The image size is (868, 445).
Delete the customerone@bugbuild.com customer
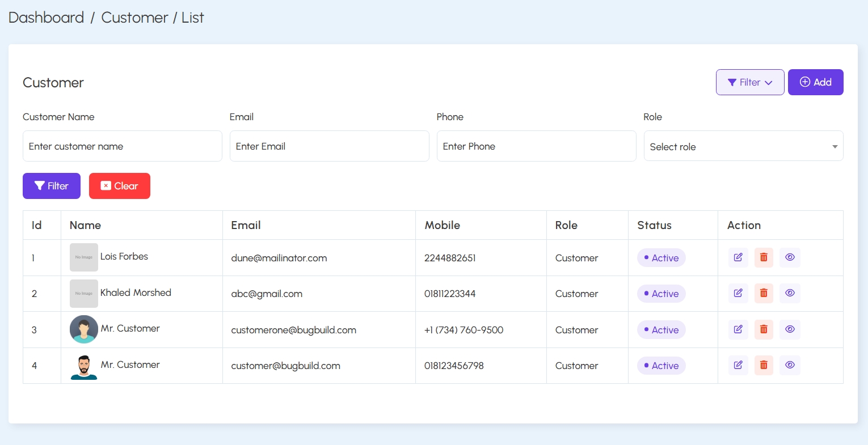point(764,329)
